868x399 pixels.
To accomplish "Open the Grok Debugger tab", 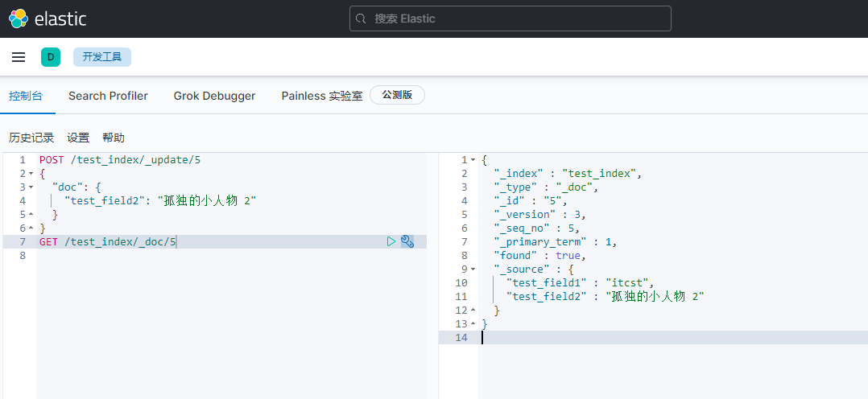I will 214,96.
